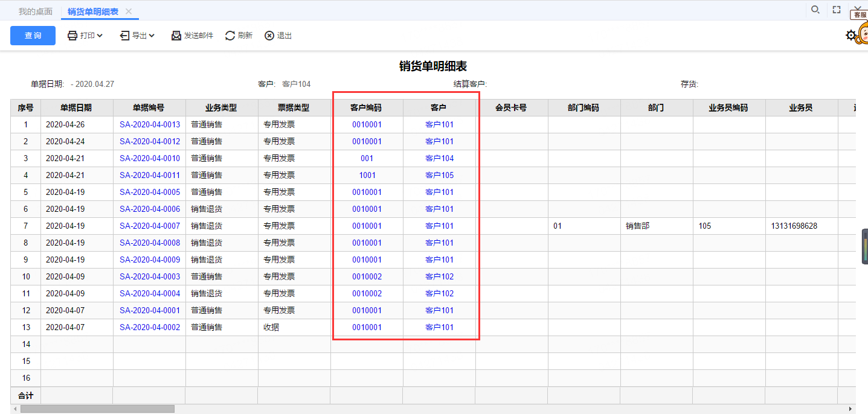Click the 退出 exit icon
The height and width of the screenshot is (414, 868).
tap(269, 36)
